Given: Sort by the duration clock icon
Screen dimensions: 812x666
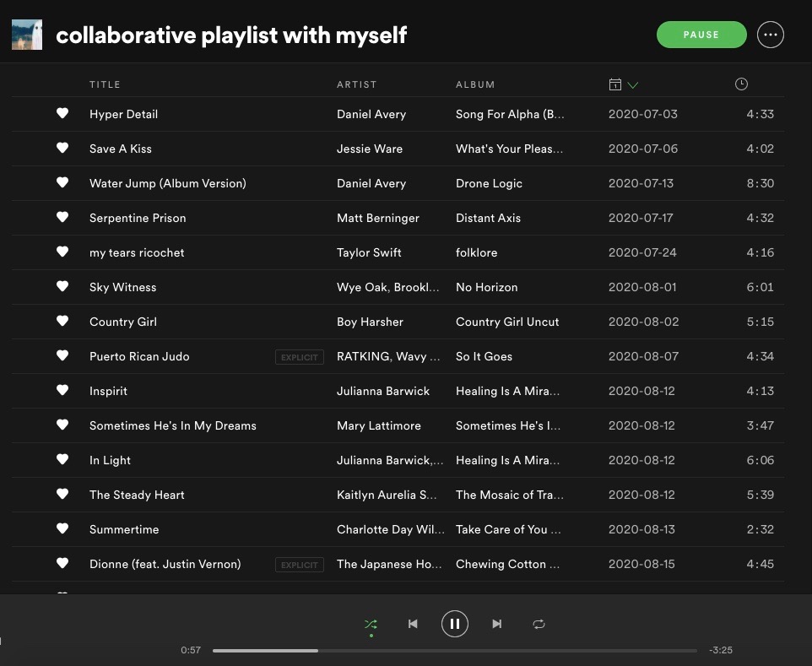Looking at the screenshot, I should 741,84.
